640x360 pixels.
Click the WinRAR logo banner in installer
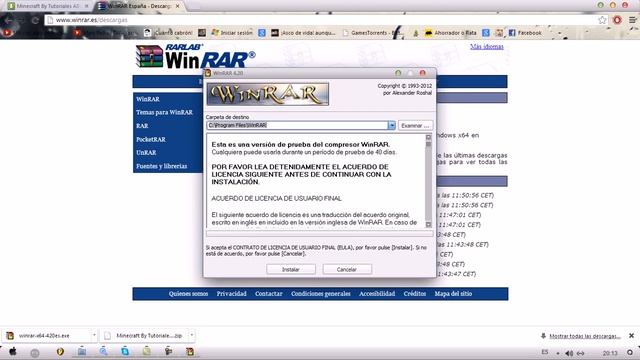(268, 94)
